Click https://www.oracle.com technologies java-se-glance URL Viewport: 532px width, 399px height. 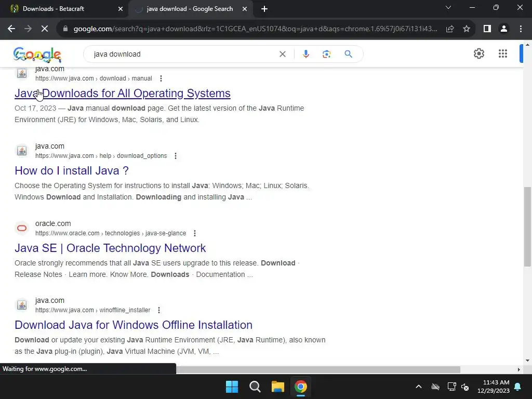111,233
